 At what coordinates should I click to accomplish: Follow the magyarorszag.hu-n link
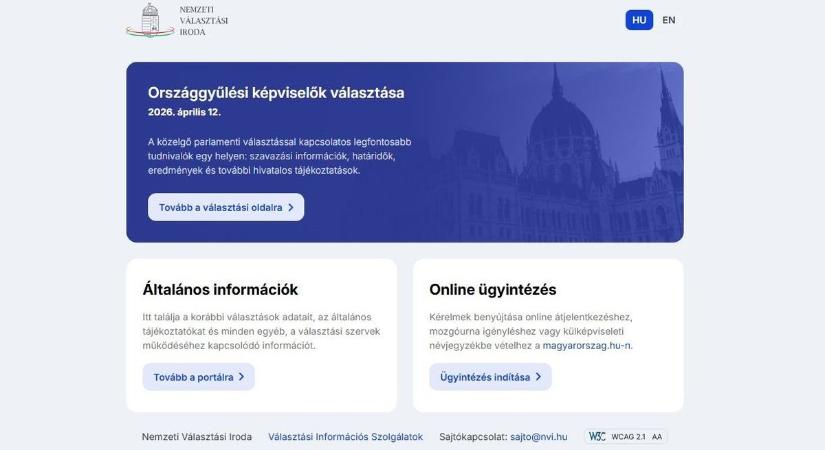[x=587, y=346]
